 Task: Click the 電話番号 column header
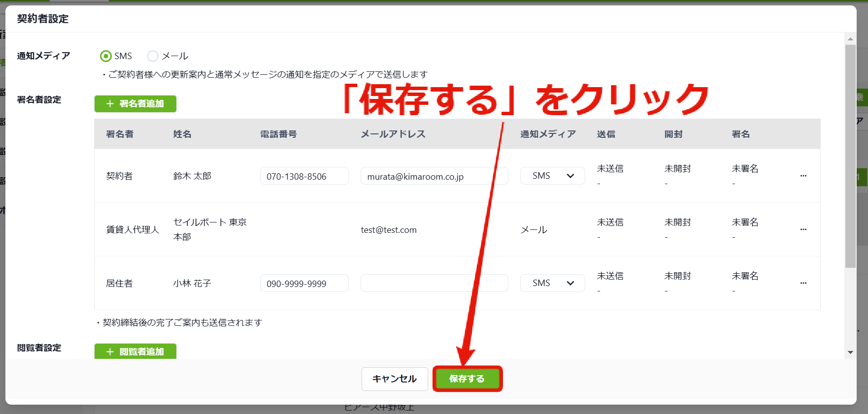click(278, 134)
